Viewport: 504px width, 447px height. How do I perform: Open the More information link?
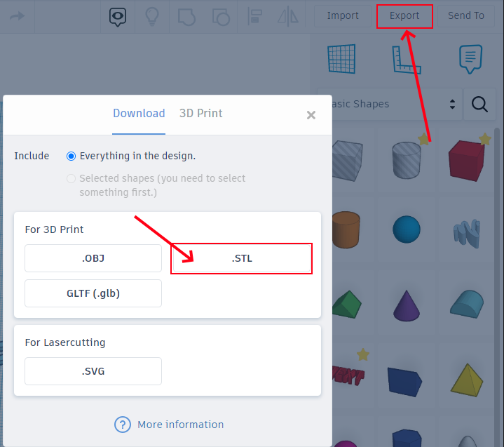tap(180, 425)
